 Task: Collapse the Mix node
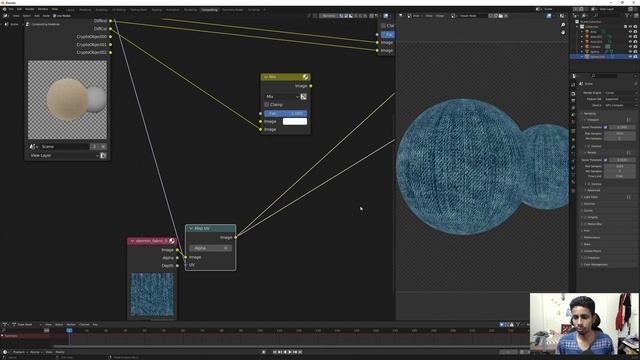(266, 77)
